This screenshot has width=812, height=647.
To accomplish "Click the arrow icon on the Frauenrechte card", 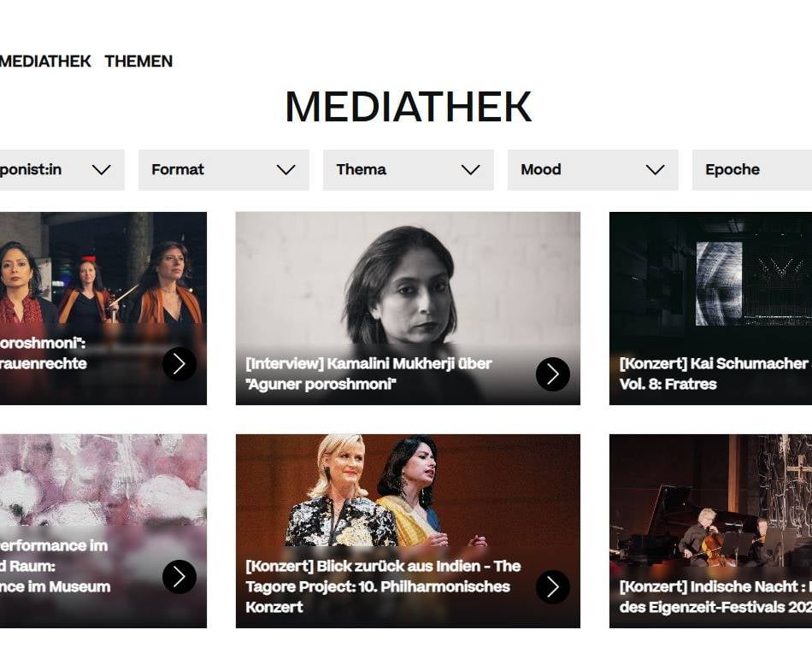I will pyautogui.click(x=179, y=363).
